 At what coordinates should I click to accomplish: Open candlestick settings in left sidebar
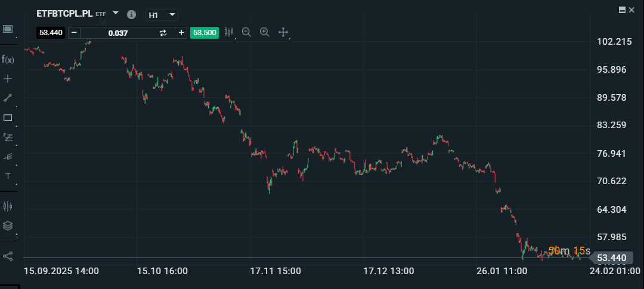coord(8,206)
